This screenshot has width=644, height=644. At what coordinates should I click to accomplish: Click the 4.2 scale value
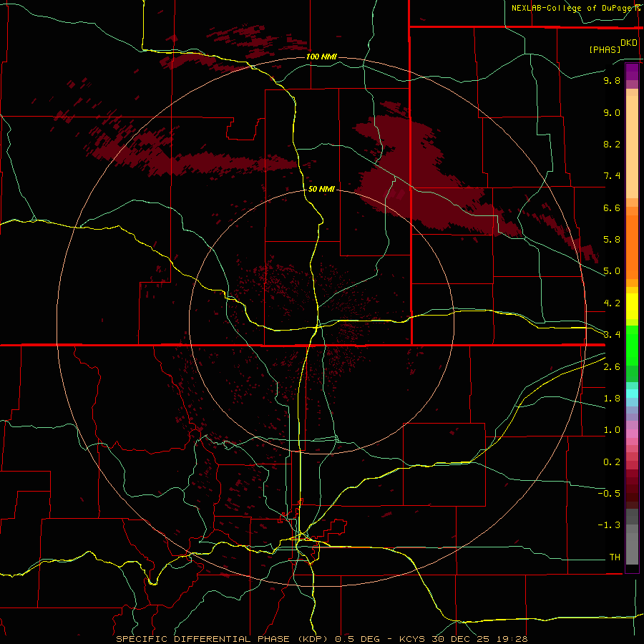[612, 303]
